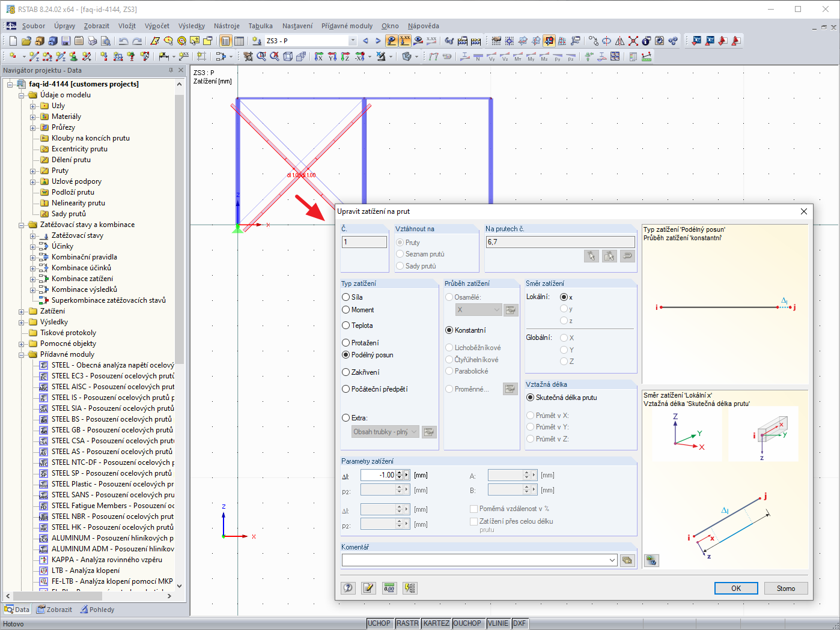
Task: Confirm the load dialog with OK
Action: (x=736, y=589)
